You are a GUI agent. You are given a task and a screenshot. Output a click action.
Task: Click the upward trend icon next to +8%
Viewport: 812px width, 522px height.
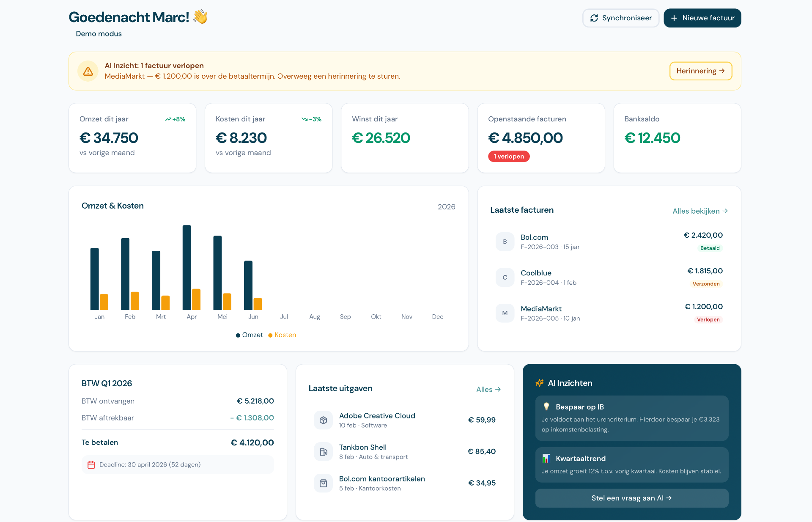tap(168, 119)
